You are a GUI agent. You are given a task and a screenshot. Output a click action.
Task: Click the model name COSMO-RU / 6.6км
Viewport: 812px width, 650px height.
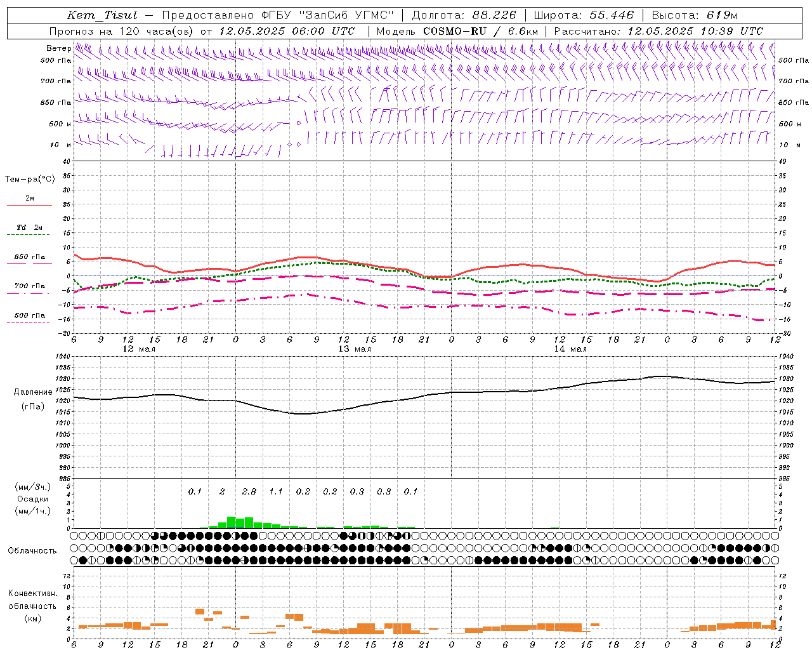(x=481, y=31)
